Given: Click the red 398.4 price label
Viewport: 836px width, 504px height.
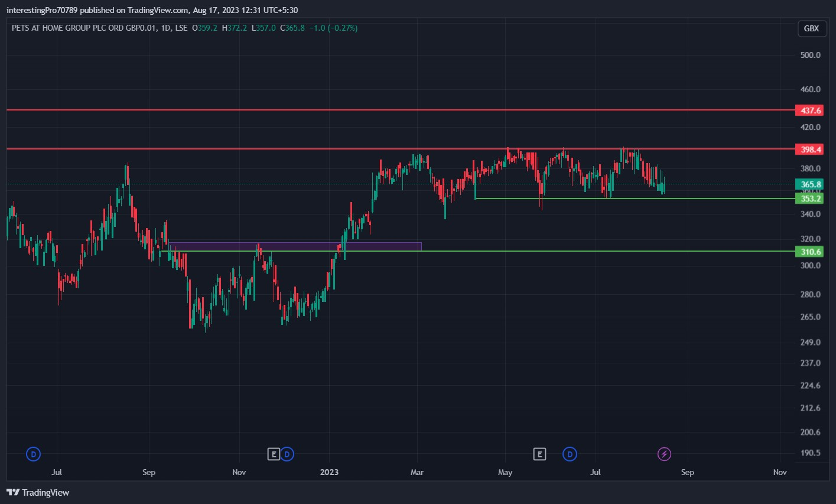Looking at the screenshot, I should click(809, 149).
